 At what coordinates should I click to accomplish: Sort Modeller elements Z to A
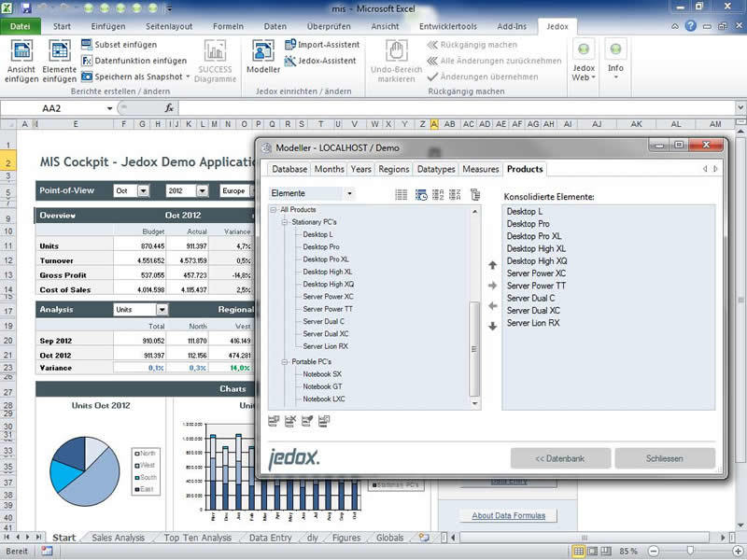tap(455, 194)
